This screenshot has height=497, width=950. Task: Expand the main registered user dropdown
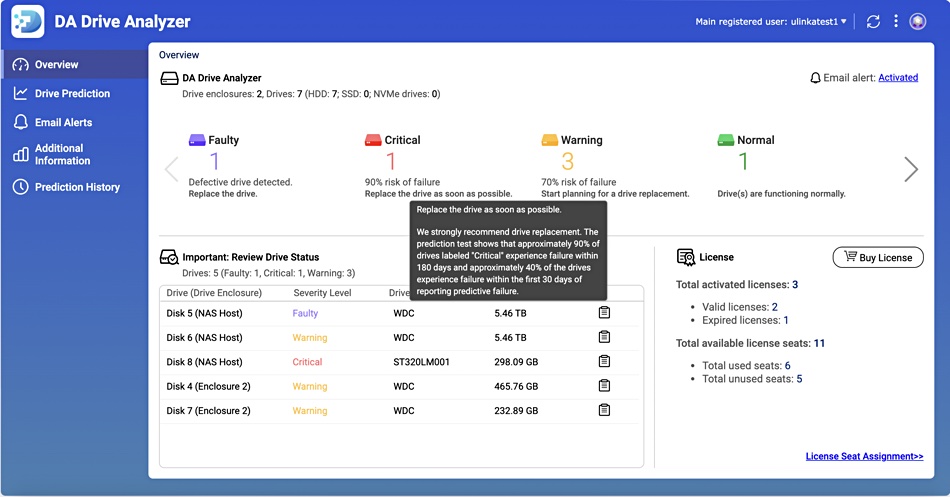771,22
